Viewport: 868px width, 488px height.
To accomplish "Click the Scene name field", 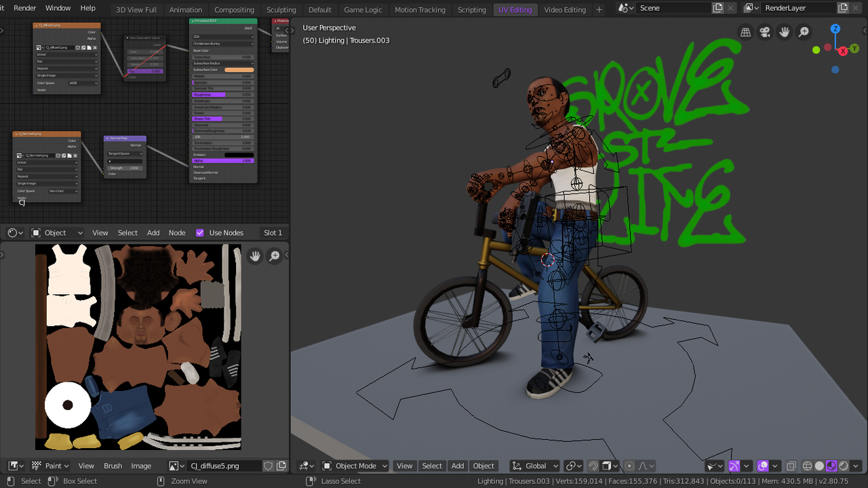I will (673, 8).
